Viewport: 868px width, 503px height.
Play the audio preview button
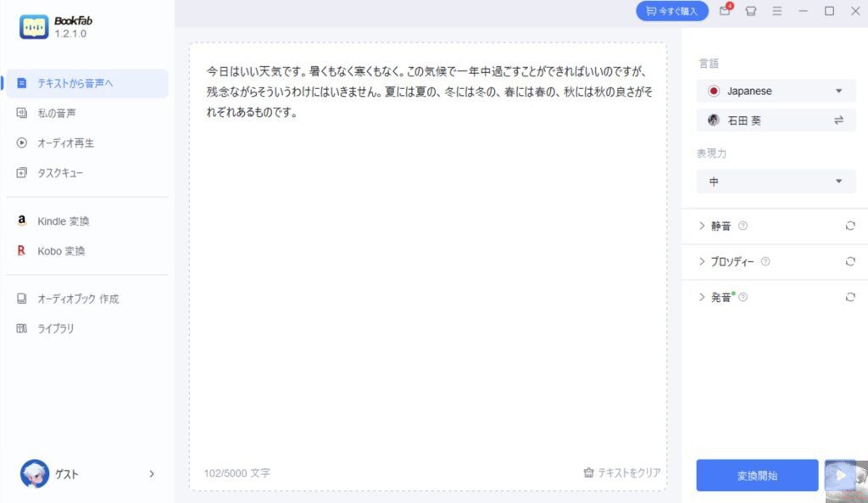coord(840,475)
